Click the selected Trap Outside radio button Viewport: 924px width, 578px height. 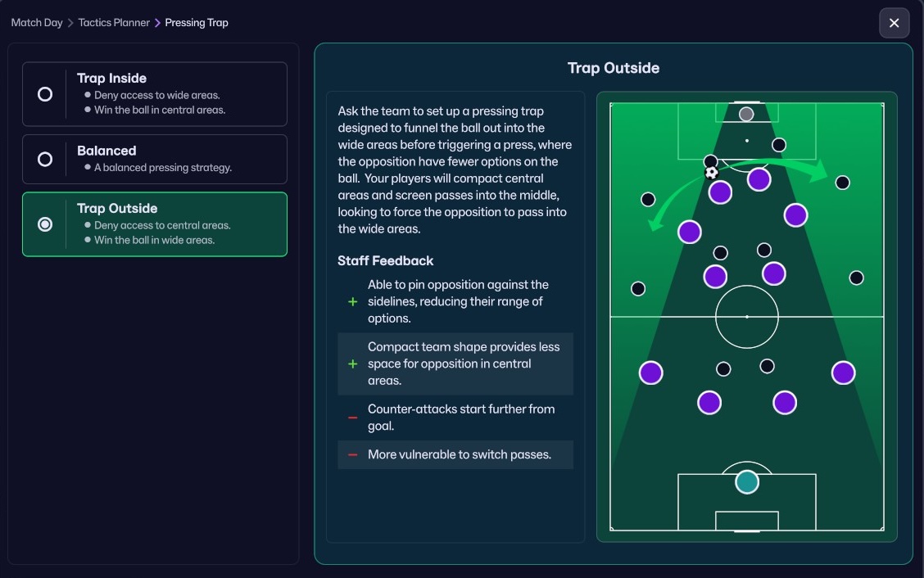[45, 224]
